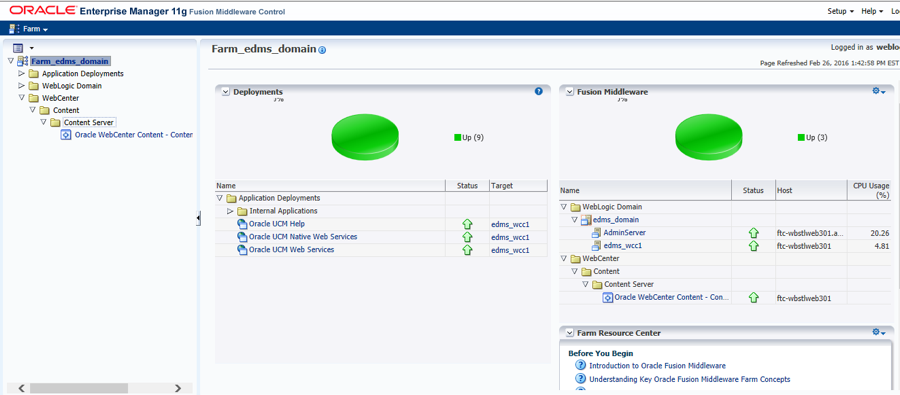
Task: Open AdminServer link
Action: coord(624,233)
